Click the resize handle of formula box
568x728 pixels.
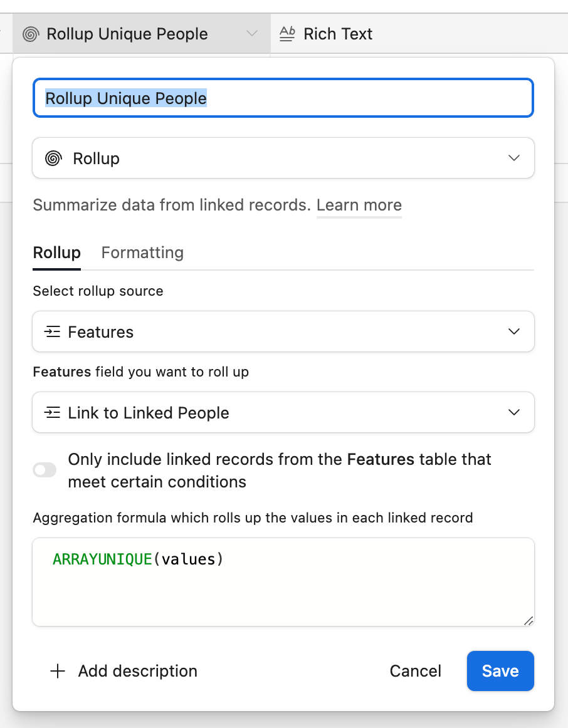pyautogui.click(x=529, y=621)
